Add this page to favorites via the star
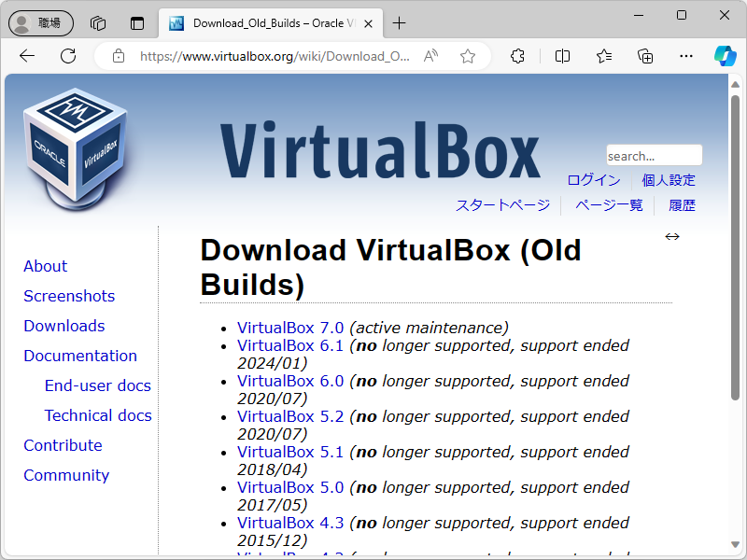The height and width of the screenshot is (560, 747). [468, 56]
